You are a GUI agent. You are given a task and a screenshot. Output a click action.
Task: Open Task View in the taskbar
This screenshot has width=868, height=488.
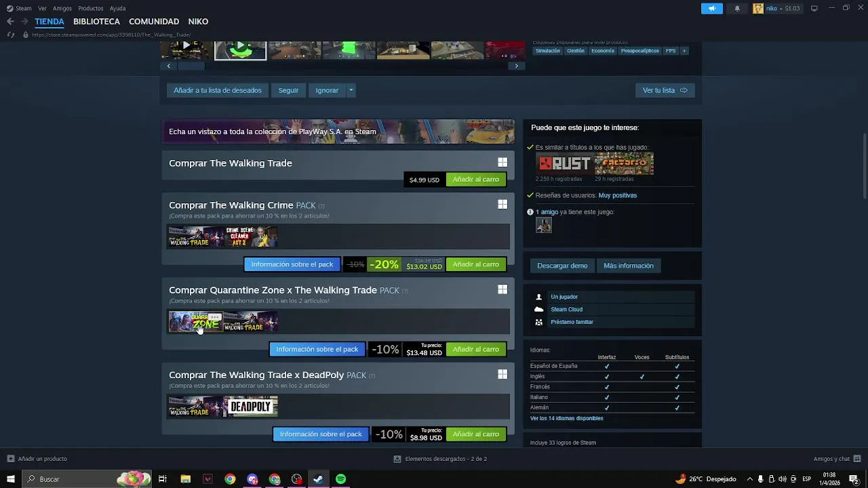(x=163, y=479)
